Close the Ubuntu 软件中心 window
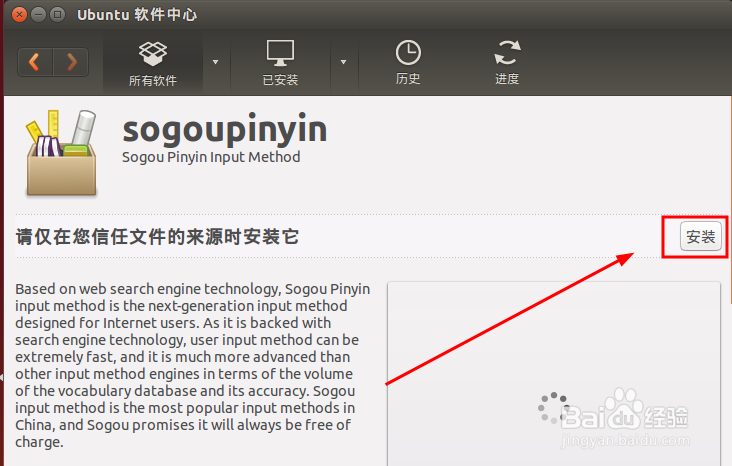This screenshot has width=732, height=466. 19,14
